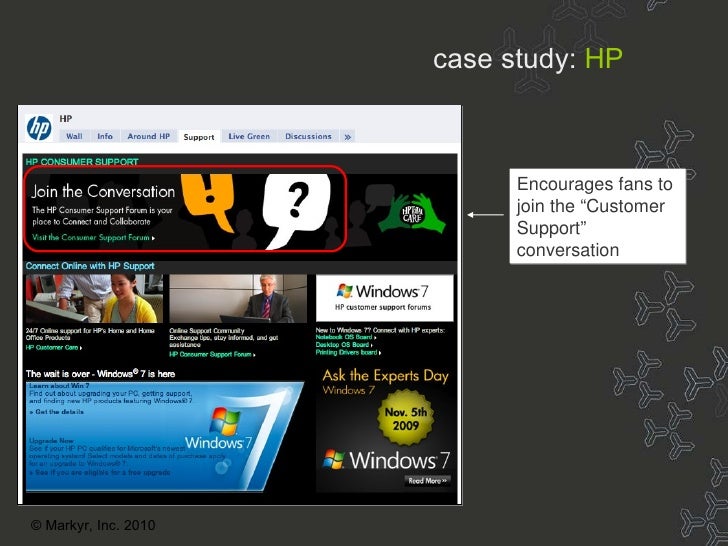The width and height of the screenshot is (728, 546).
Task: Click the HP page name above the tabs
Action: click(x=65, y=118)
